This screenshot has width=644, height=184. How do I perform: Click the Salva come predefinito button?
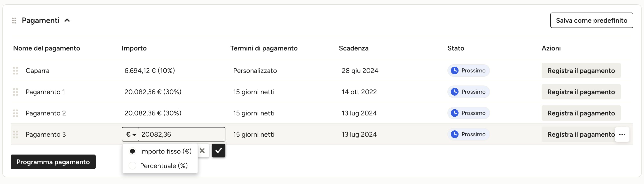[591, 21]
